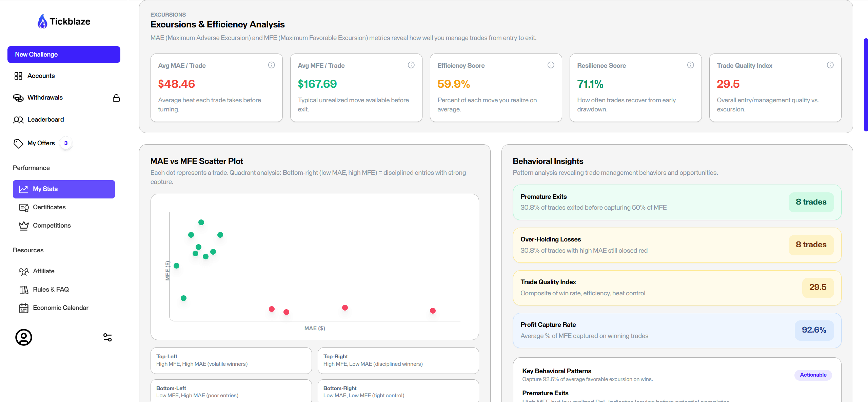
Task: Click info icon on Resilience Score card
Action: (x=690, y=65)
